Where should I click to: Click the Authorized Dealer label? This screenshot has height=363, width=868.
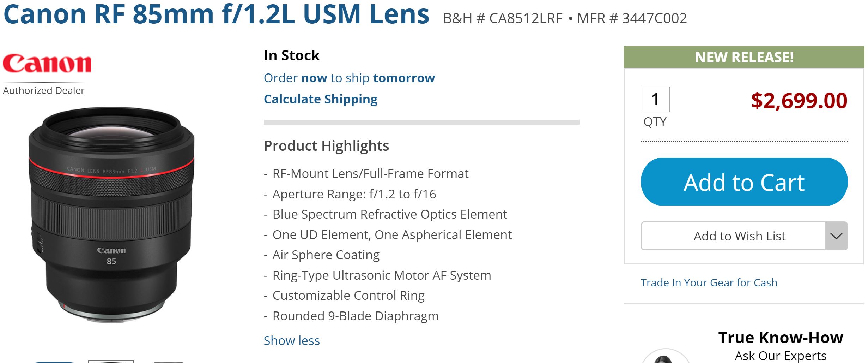(44, 91)
